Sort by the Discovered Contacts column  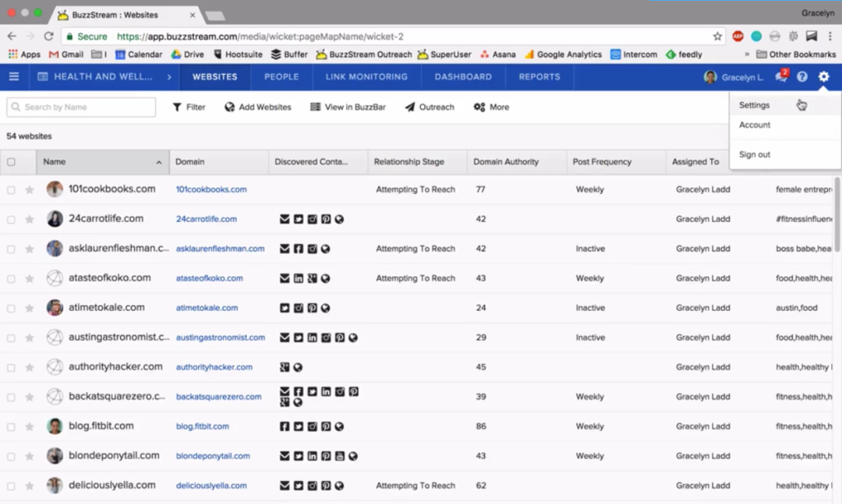click(x=318, y=161)
